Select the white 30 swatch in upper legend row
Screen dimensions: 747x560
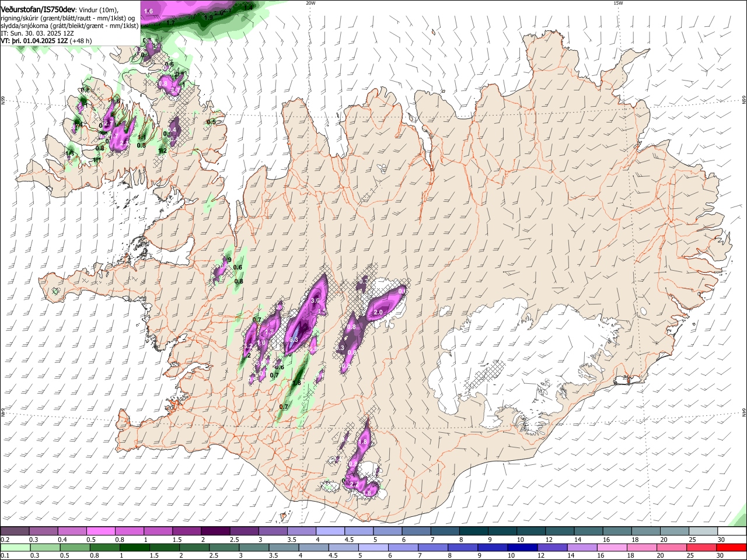tap(732, 531)
